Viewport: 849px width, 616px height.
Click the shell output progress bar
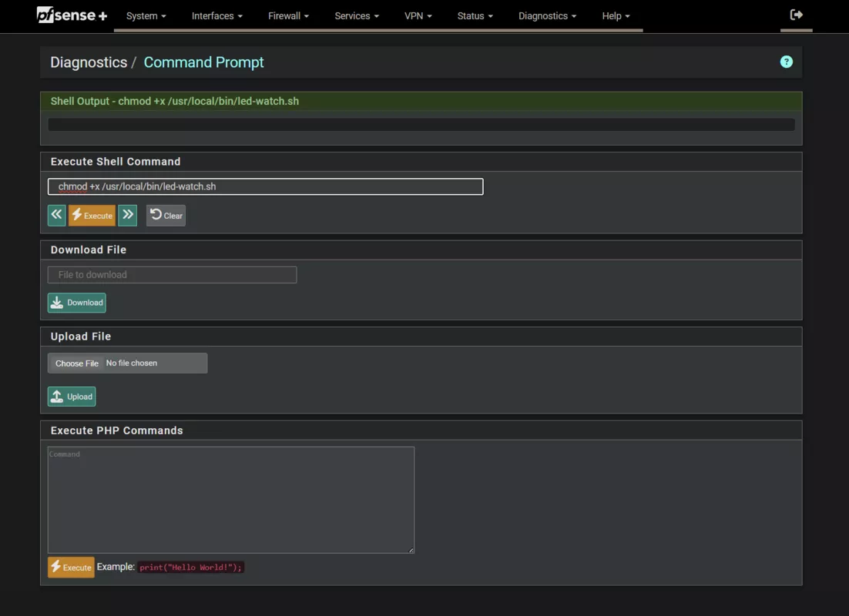(x=421, y=123)
